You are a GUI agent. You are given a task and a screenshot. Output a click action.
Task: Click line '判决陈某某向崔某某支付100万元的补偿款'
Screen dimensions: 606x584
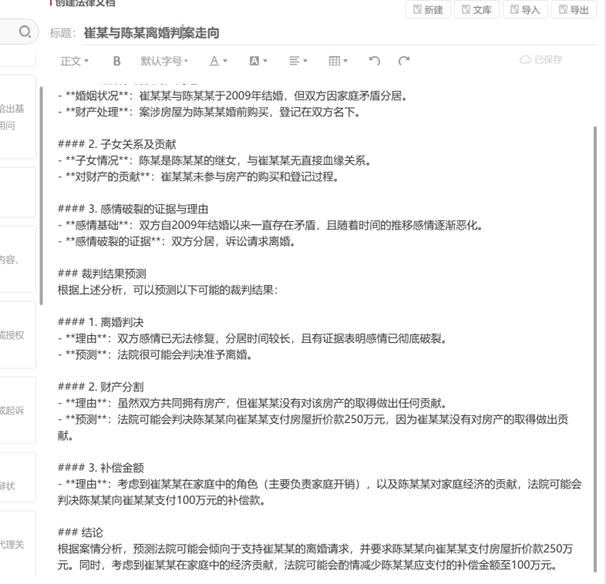(x=161, y=501)
